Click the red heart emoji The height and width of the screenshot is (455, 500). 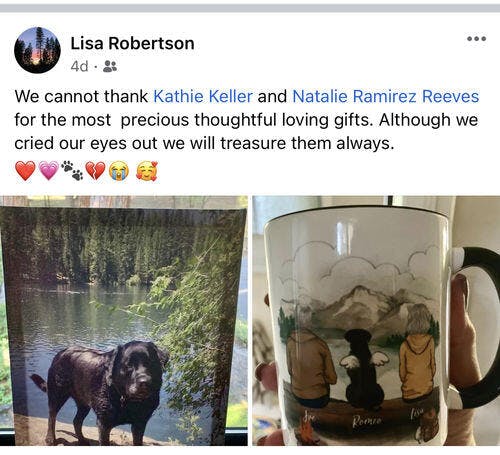pyautogui.click(x=25, y=171)
